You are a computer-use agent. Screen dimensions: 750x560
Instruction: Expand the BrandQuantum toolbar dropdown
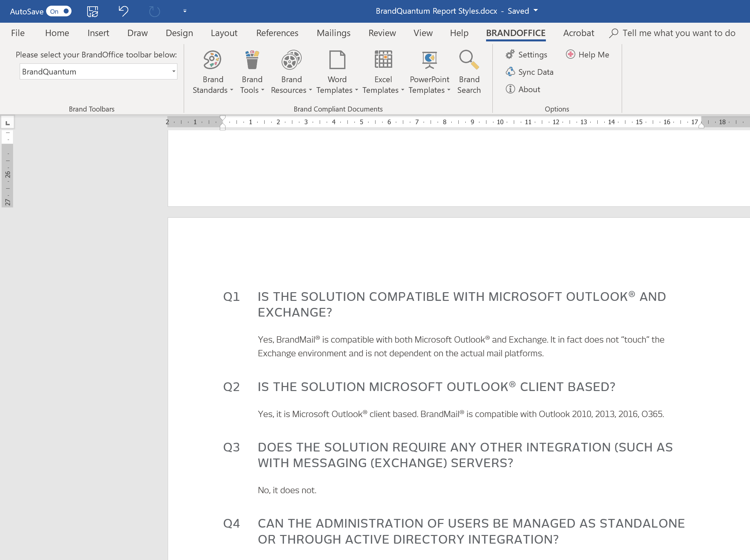click(x=173, y=71)
